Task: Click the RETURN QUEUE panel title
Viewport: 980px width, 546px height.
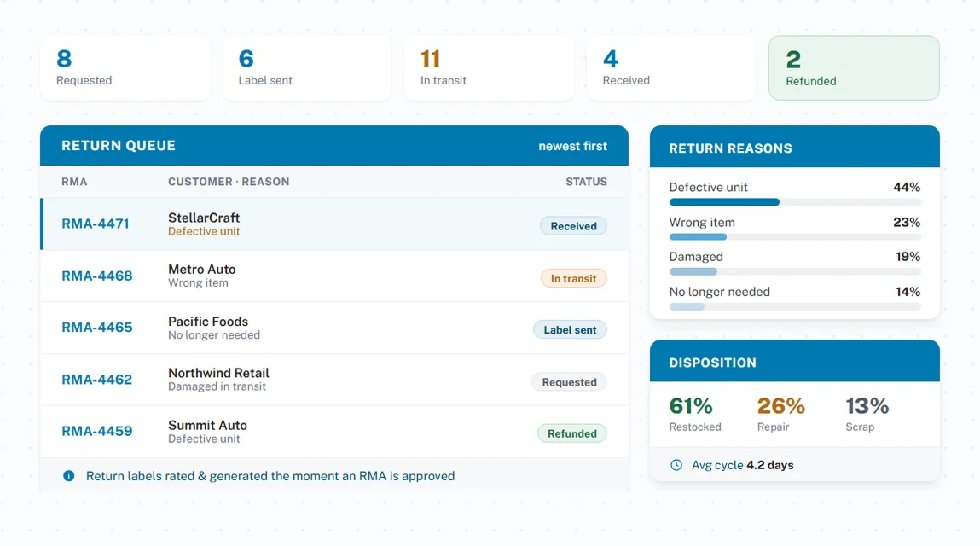Action: click(118, 146)
